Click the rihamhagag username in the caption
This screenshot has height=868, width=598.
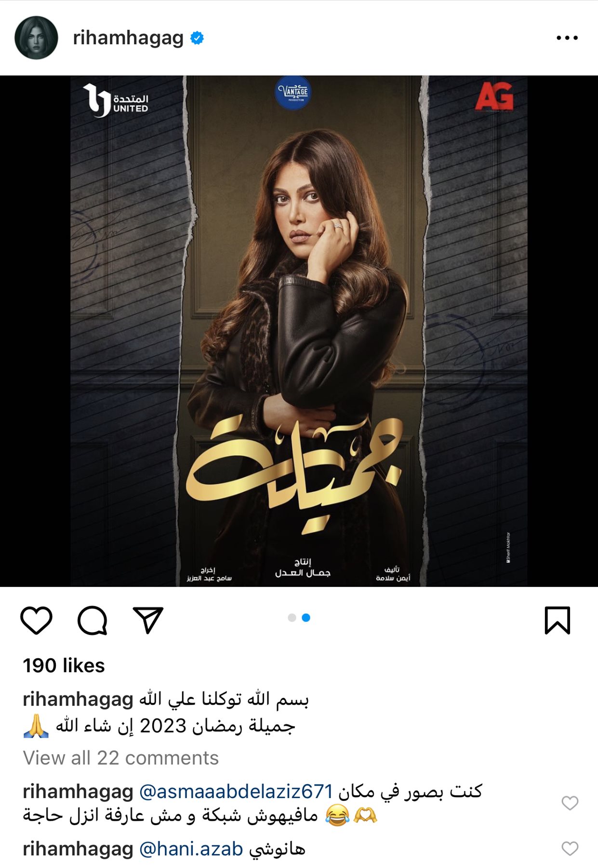point(78,699)
